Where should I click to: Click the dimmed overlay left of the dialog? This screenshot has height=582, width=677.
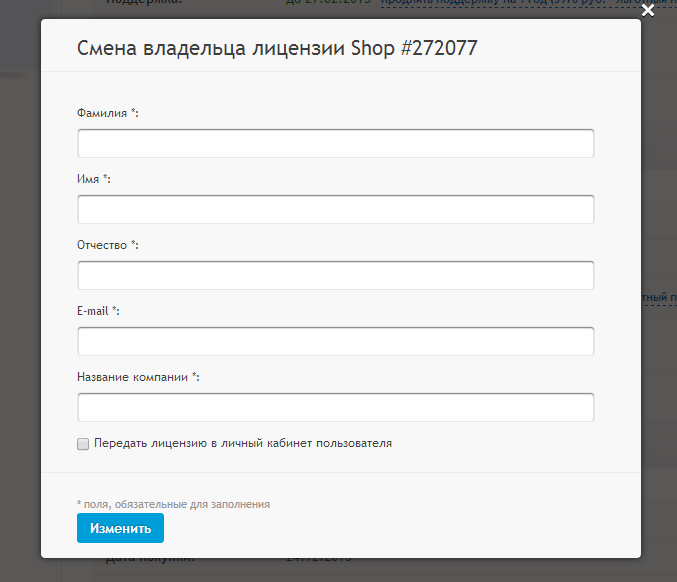[20, 300]
